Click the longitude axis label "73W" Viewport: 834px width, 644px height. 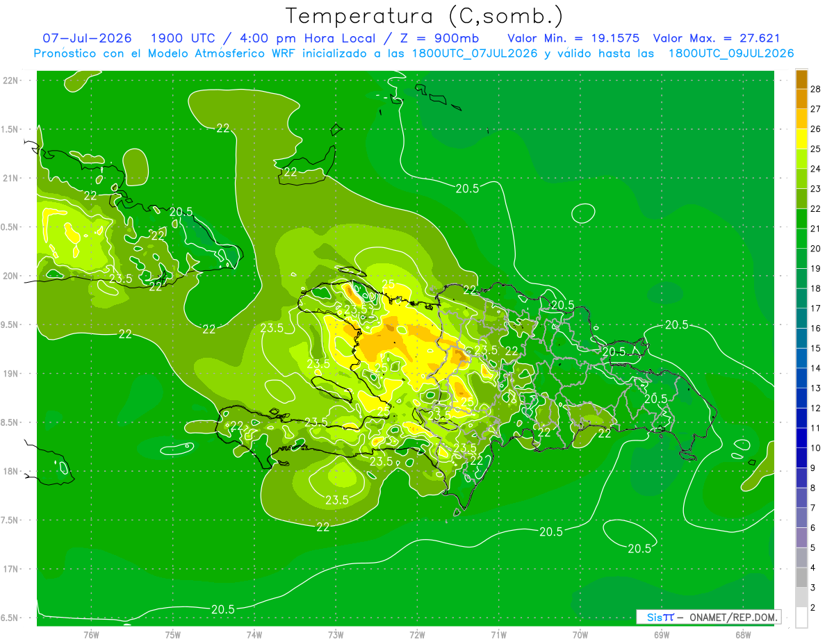[x=336, y=634]
